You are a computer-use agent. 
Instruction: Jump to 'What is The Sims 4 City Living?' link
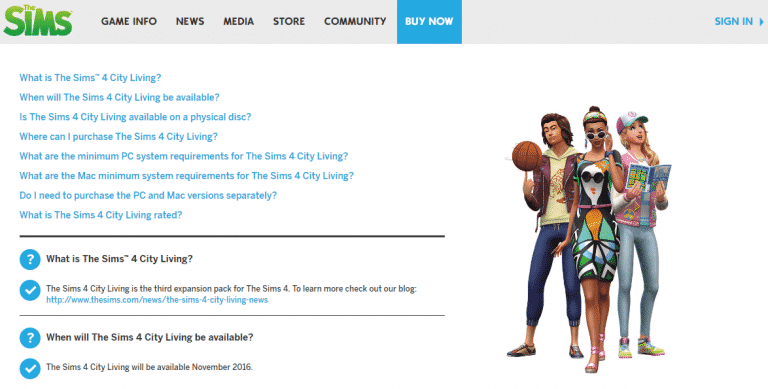coord(90,78)
